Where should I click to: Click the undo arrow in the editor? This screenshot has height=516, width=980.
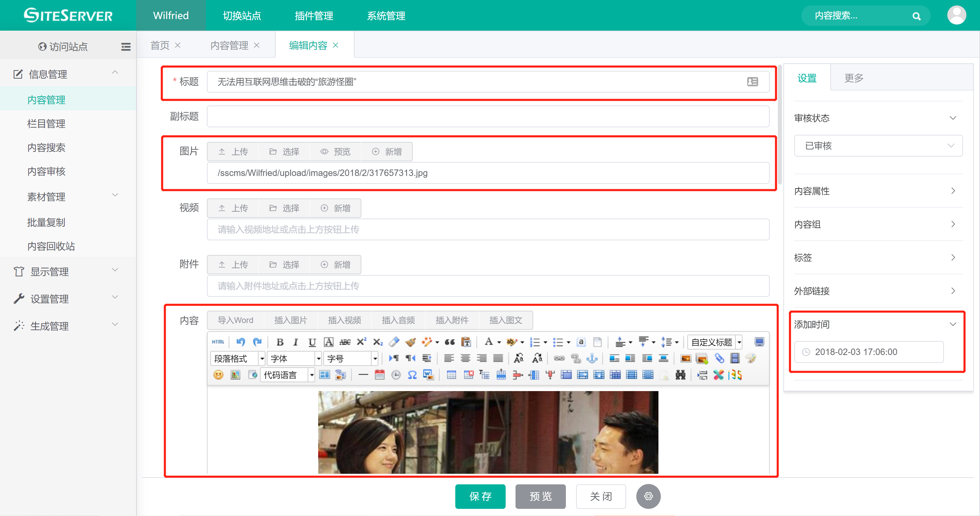click(x=241, y=342)
